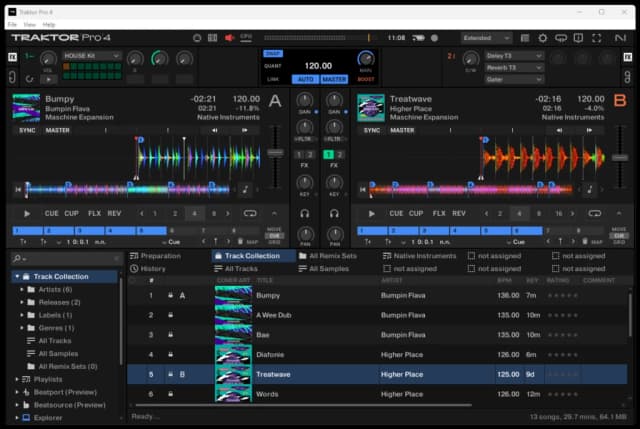
Task: Toggle Deck A SYNC button
Action: [x=27, y=131]
